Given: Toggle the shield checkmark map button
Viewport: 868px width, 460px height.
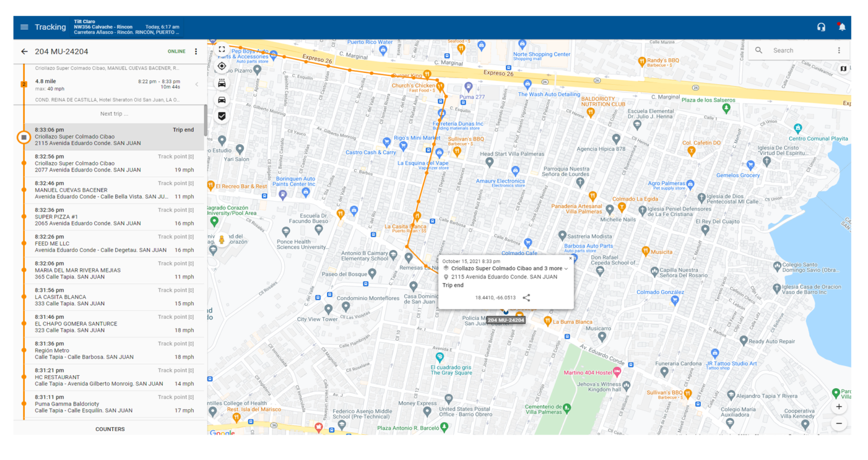Looking at the screenshot, I should 222,116.
